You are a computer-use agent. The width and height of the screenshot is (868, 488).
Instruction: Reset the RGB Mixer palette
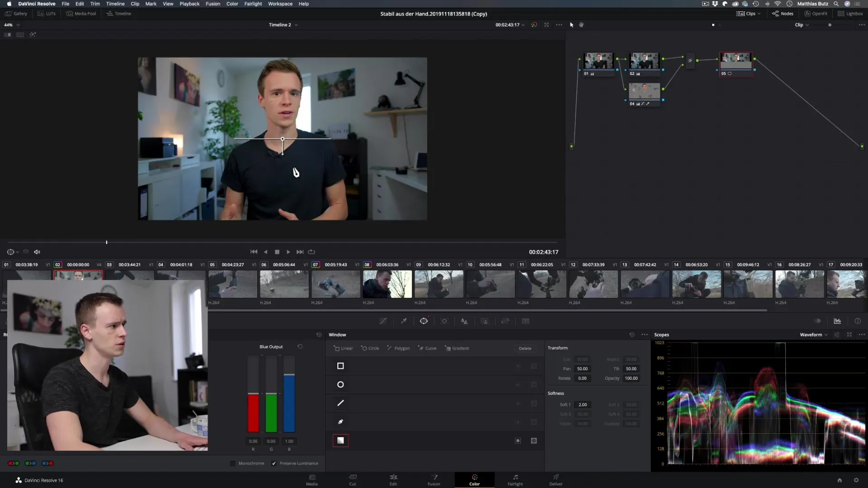(x=319, y=335)
